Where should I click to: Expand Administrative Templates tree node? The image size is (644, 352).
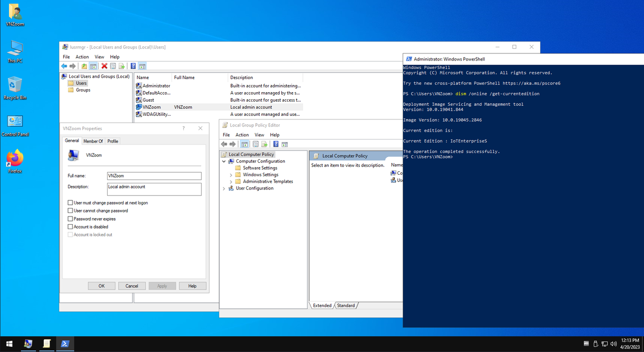pos(231,181)
